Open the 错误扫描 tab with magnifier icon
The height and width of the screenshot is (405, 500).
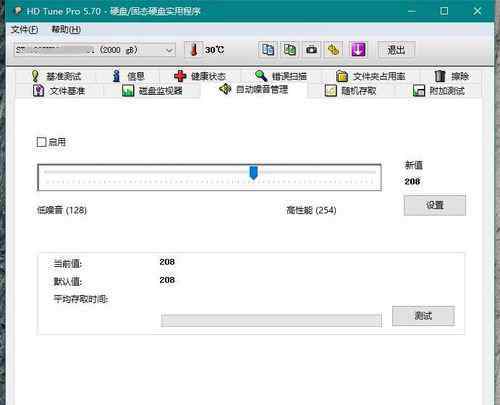click(281, 76)
